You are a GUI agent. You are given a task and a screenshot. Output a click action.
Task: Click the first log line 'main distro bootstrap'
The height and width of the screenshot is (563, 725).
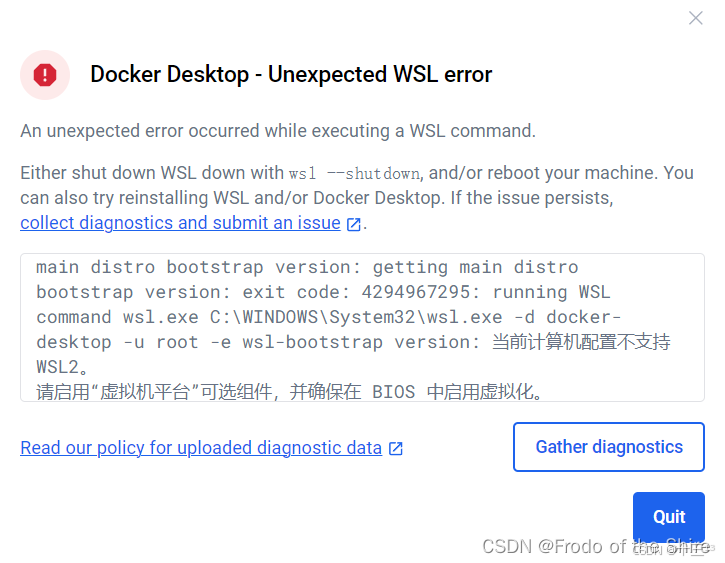[307, 267]
